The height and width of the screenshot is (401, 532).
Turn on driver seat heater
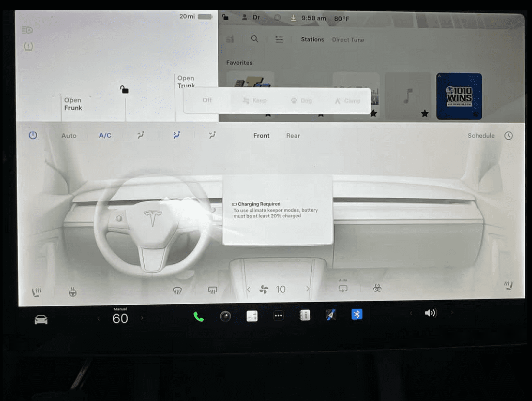pos(37,292)
